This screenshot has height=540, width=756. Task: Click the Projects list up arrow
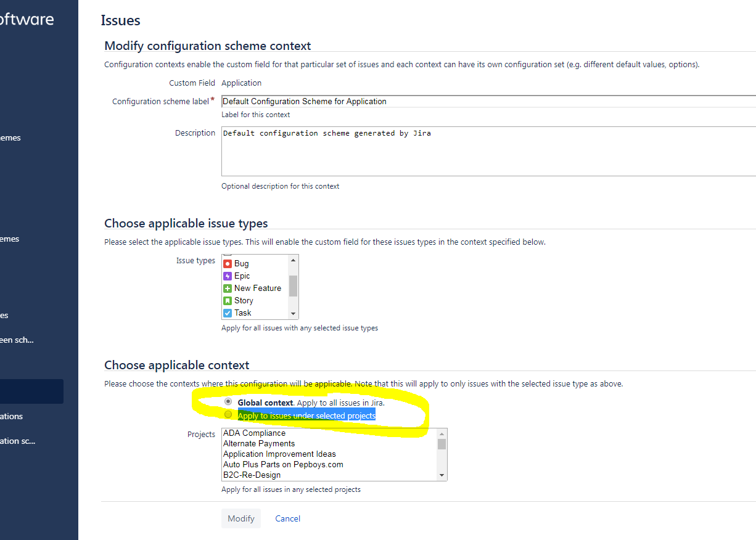click(442, 433)
